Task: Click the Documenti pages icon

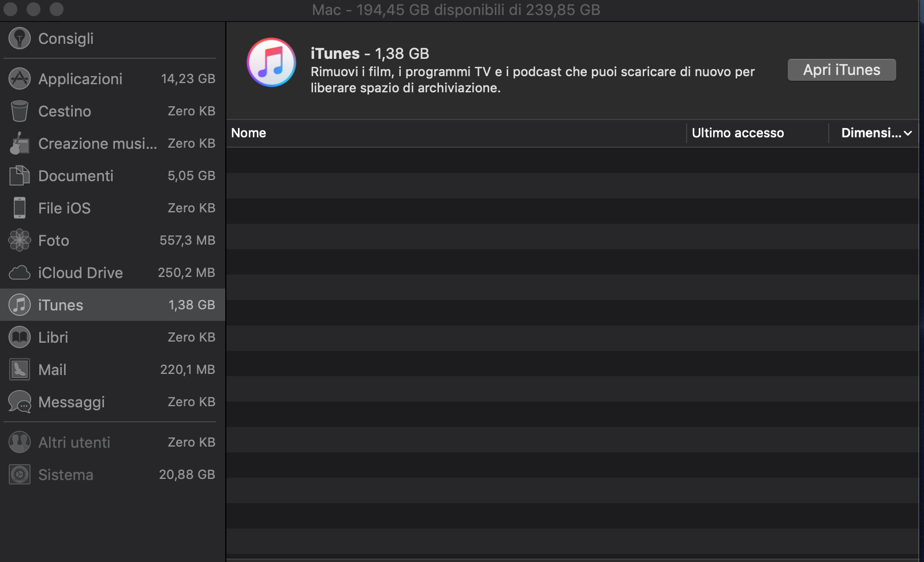Action: (x=20, y=176)
